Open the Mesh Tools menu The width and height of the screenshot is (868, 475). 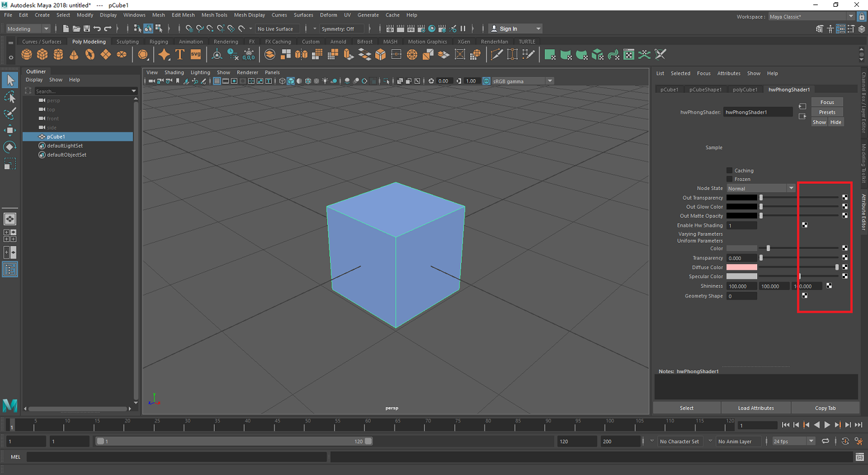tap(214, 15)
